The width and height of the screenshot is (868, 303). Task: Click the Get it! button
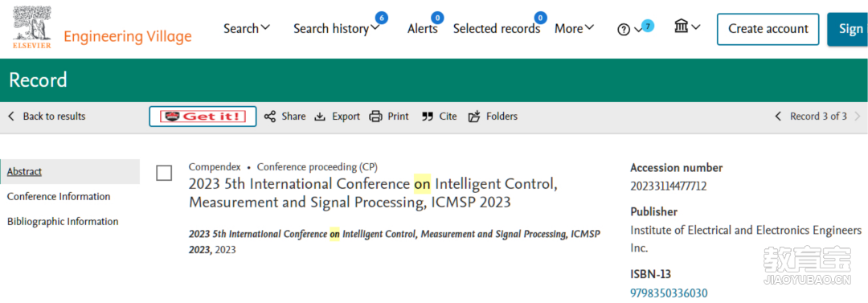pyautogui.click(x=203, y=117)
